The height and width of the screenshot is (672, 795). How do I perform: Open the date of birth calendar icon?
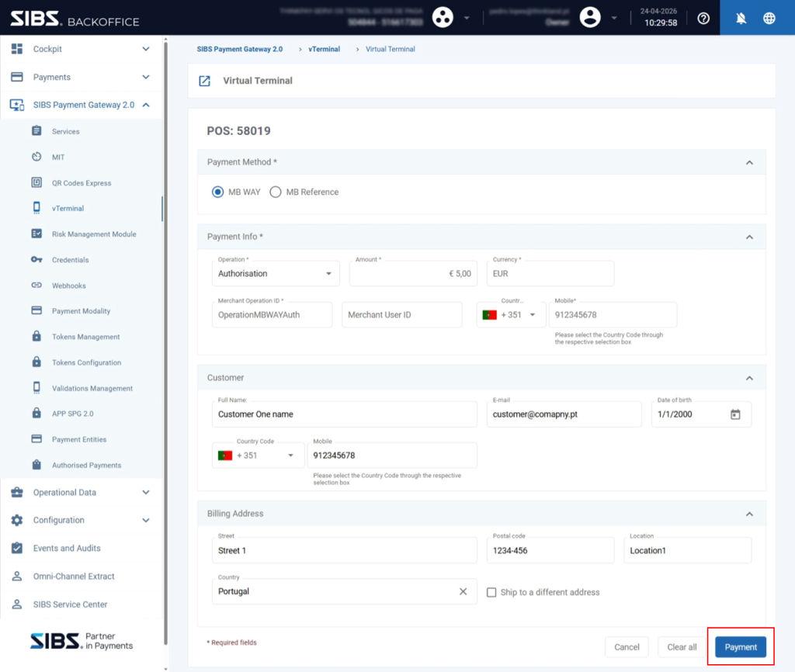[735, 414]
